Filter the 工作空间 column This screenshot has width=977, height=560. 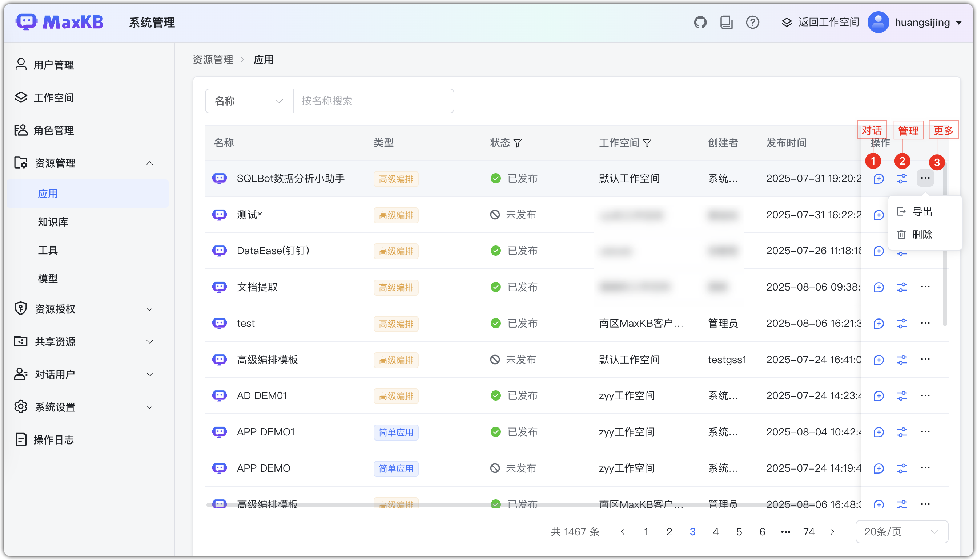(647, 143)
